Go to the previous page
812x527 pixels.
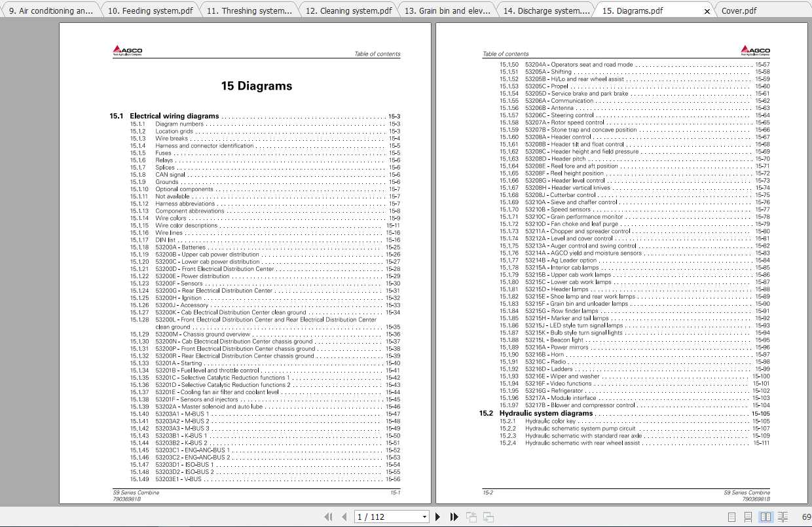[344, 517]
